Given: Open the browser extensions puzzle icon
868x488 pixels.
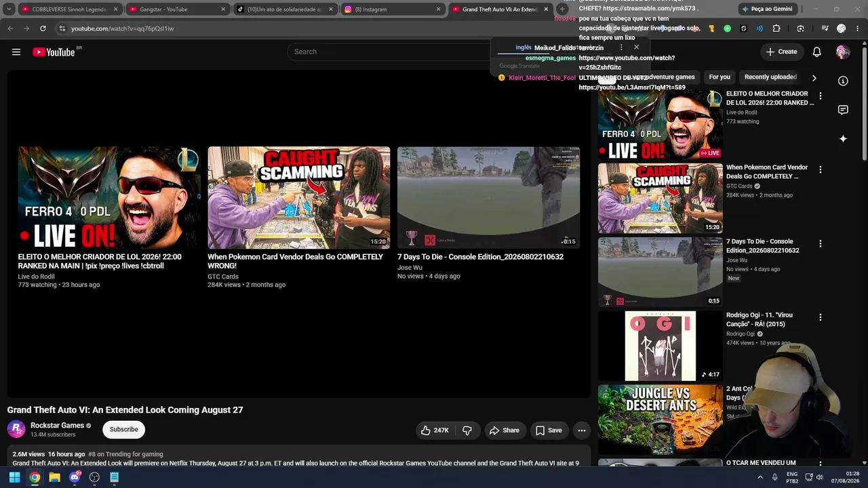Looking at the screenshot, I should (776, 28).
